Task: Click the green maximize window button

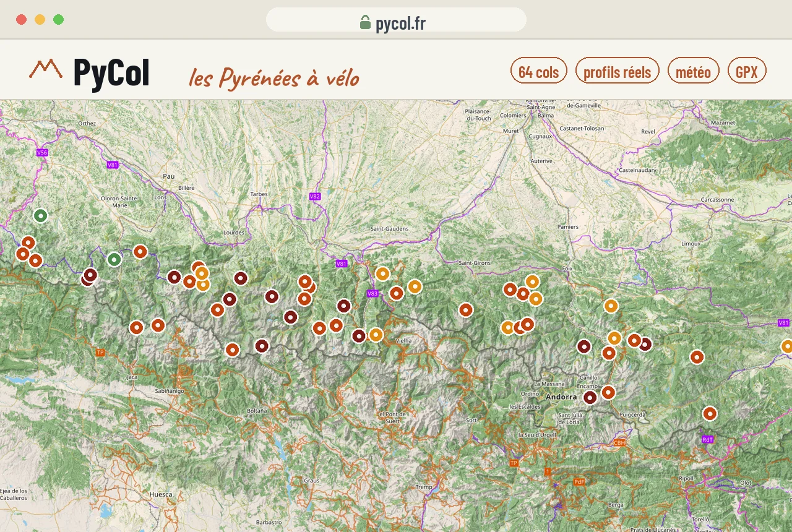Action: point(58,19)
